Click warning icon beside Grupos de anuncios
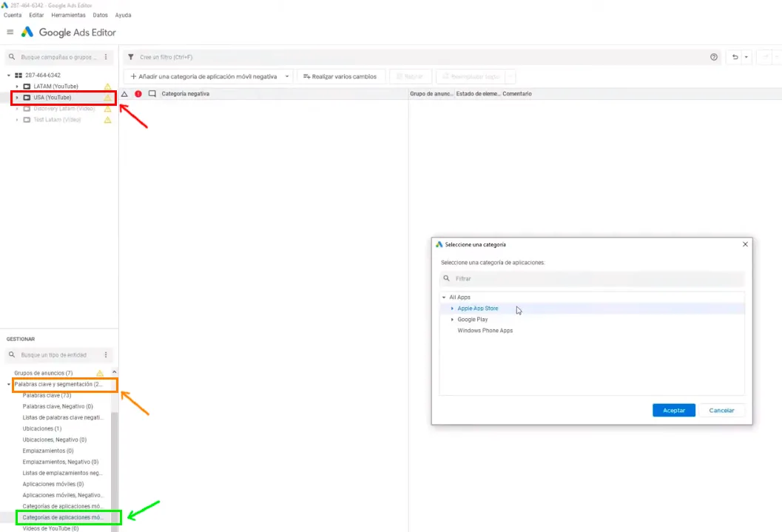The image size is (782, 532). (100, 373)
